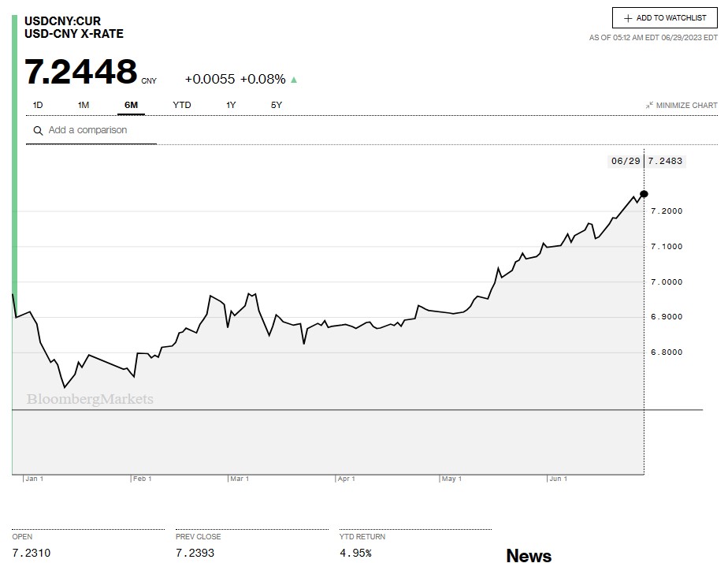Screen dimensions: 728x563
Task: Open the News section heading
Action: pos(529,556)
